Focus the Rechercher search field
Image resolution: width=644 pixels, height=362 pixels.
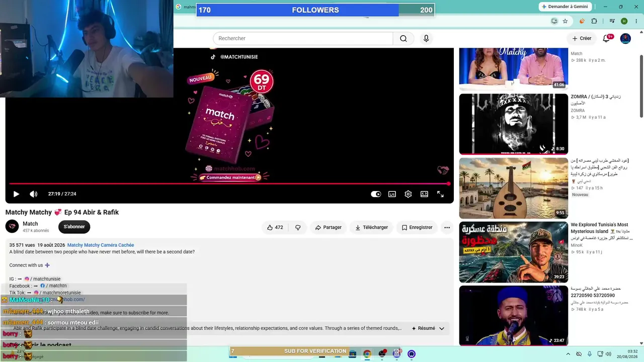(x=303, y=38)
